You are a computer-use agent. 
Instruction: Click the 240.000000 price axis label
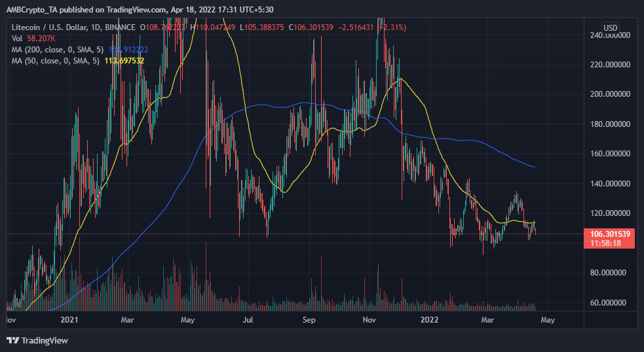(610, 35)
